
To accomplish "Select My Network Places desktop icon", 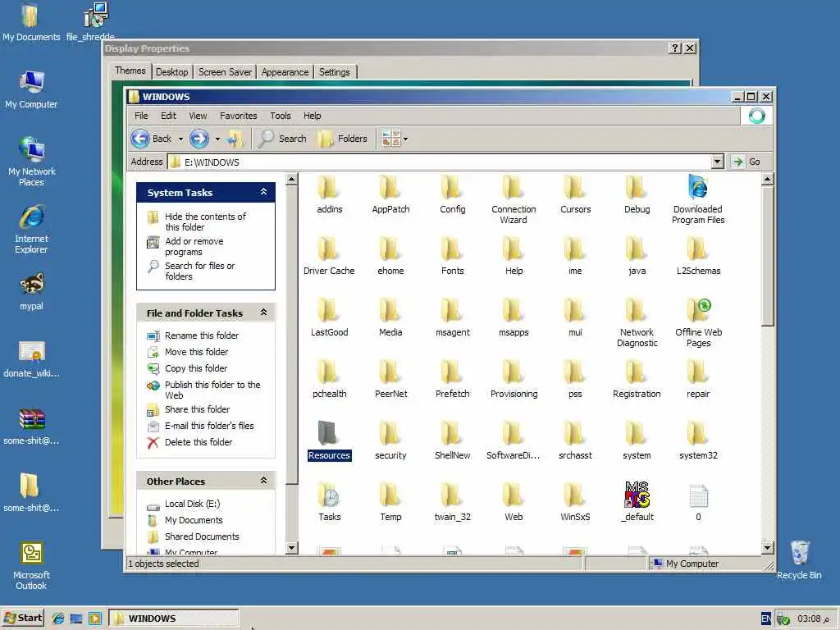I will [32, 162].
